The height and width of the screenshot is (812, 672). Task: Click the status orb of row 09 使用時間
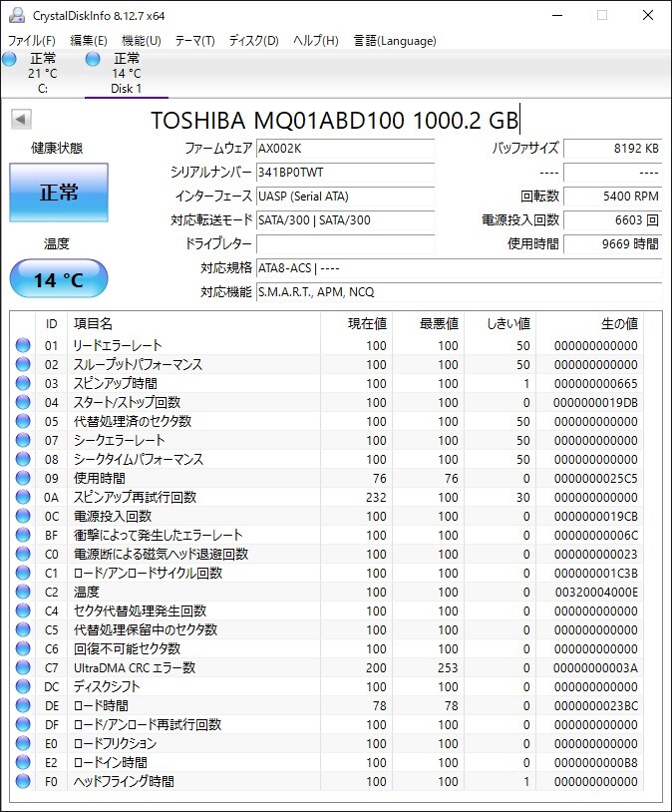23,478
